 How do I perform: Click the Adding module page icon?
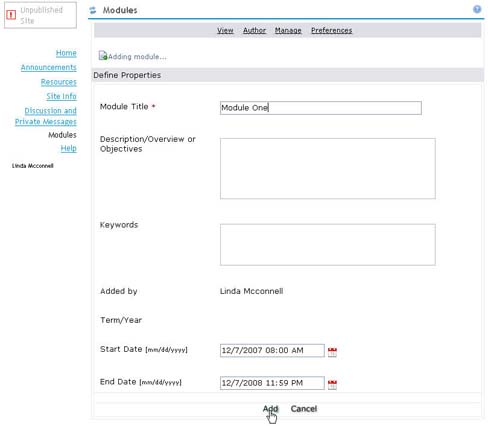point(103,56)
